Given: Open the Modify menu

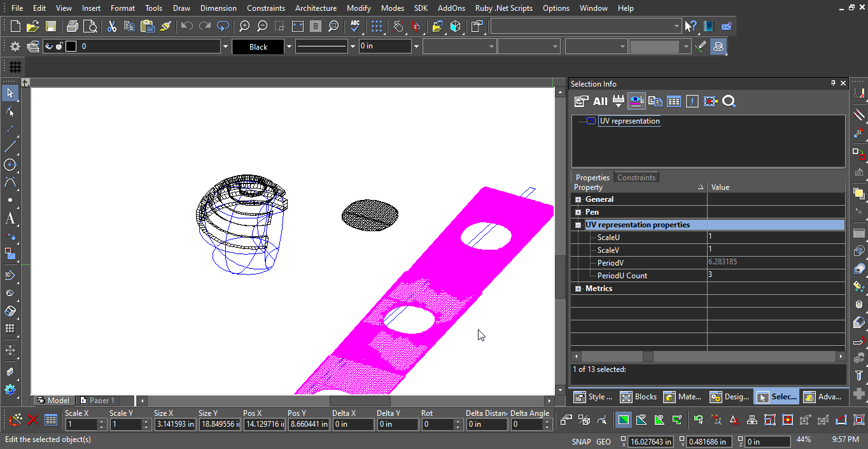Looking at the screenshot, I should [x=359, y=8].
